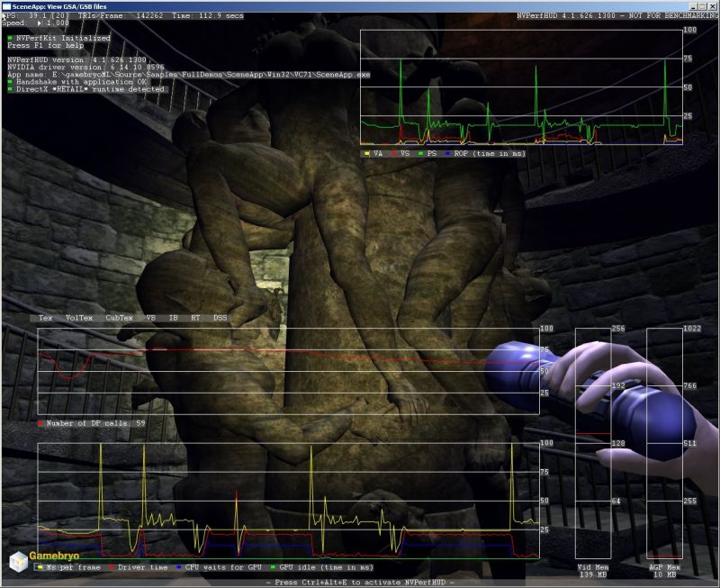Click the FPS 39.1 readout
Screen dimensions: 720x588
tap(36, 15)
